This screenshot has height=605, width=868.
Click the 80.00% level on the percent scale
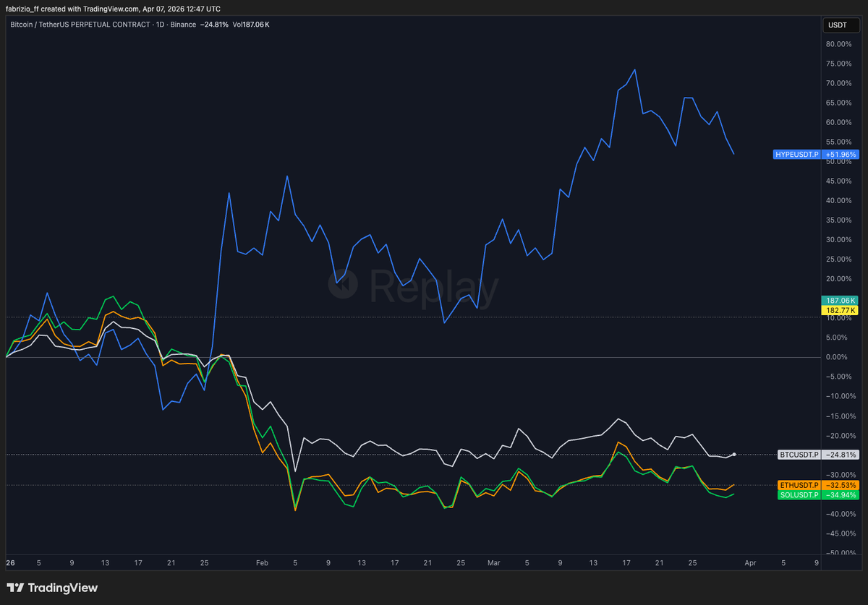(838, 44)
